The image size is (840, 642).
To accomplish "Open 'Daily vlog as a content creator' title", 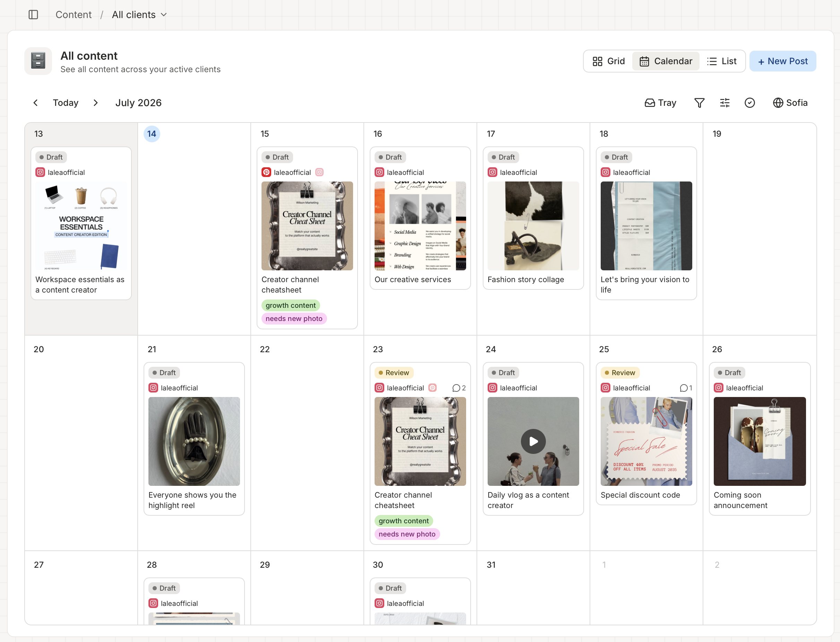I will (x=528, y=500).
